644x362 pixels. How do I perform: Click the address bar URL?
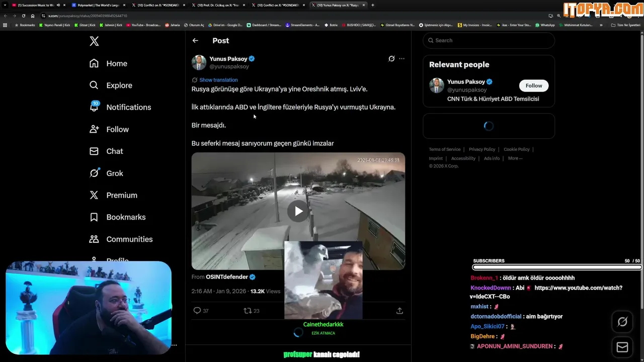87,16
